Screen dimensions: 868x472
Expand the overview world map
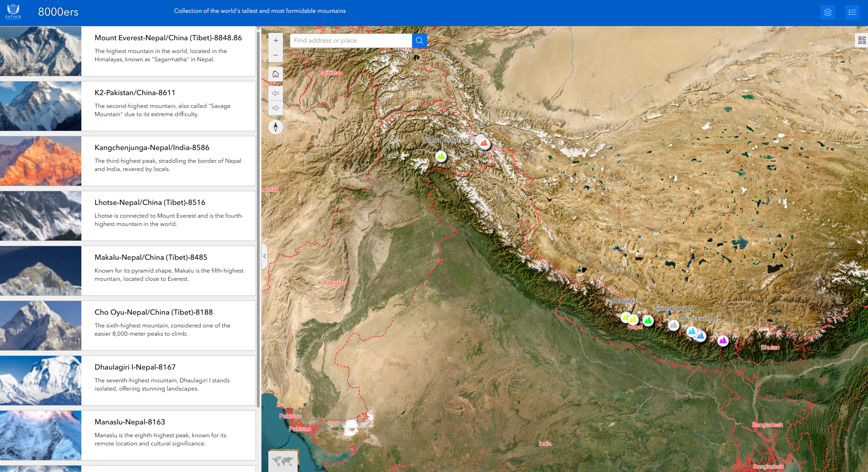click(282, 461)
